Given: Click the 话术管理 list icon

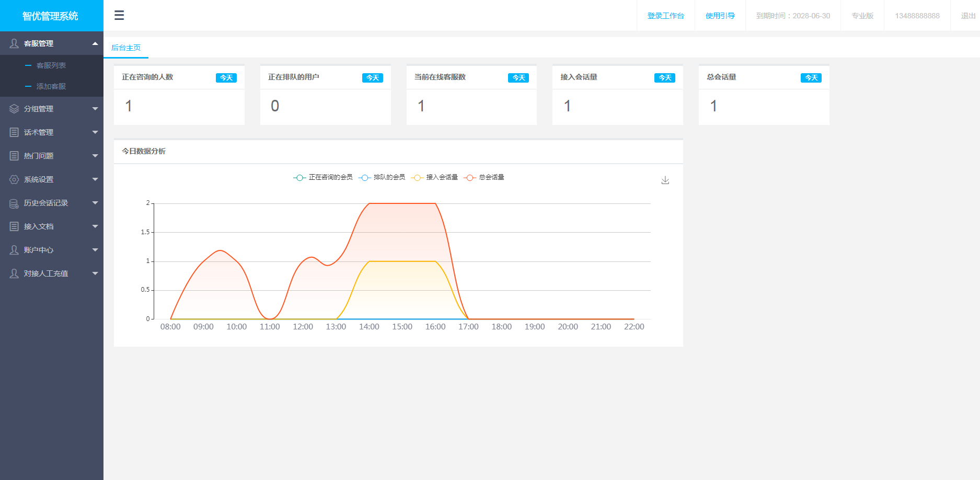Looking at the screenshot, I should (x=14, y=132).
